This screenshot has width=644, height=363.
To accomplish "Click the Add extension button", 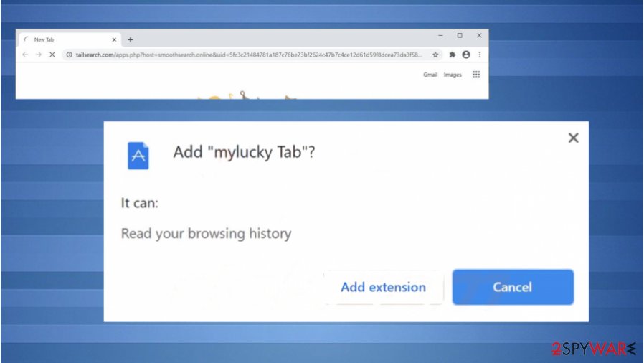I will click(383, 287).
